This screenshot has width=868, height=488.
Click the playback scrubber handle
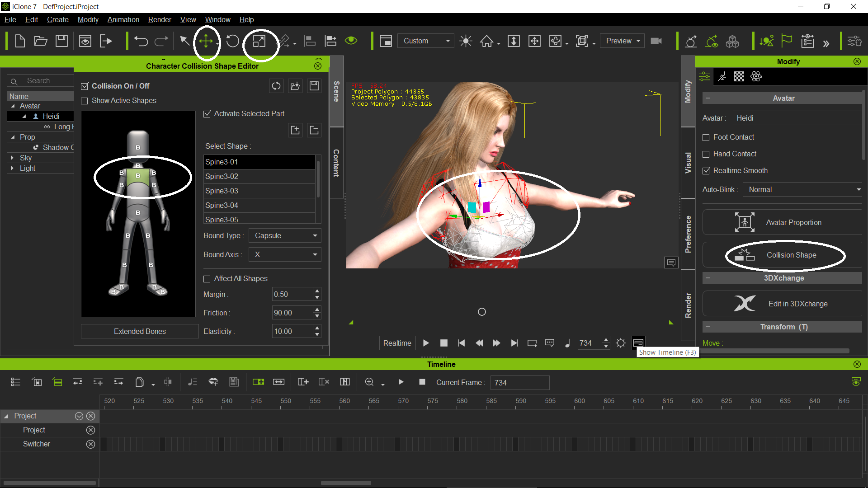tap(482, 312)
